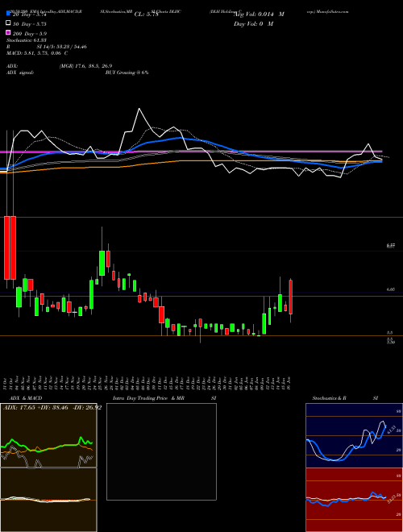Viewport: 403px width, 532px height.
Task: Click the '(MGR) 17.6, 38.5, 26.9' ADX values
Action: (85, 66)
